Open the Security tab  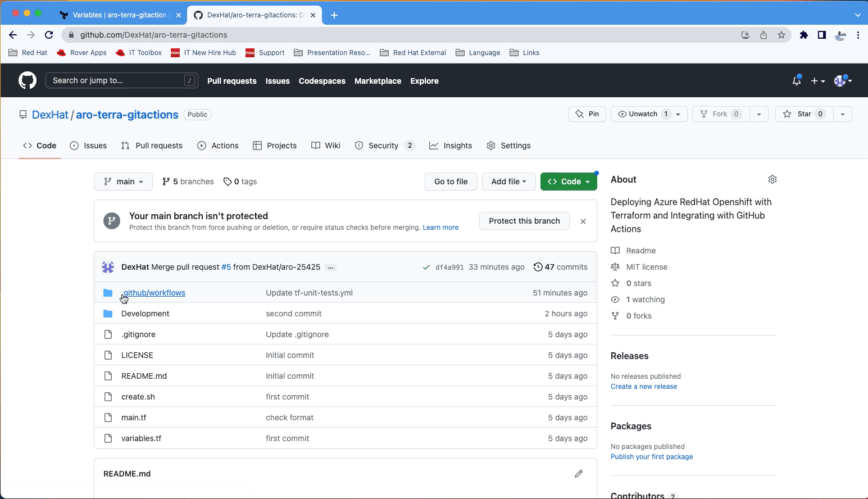point(385,146)
